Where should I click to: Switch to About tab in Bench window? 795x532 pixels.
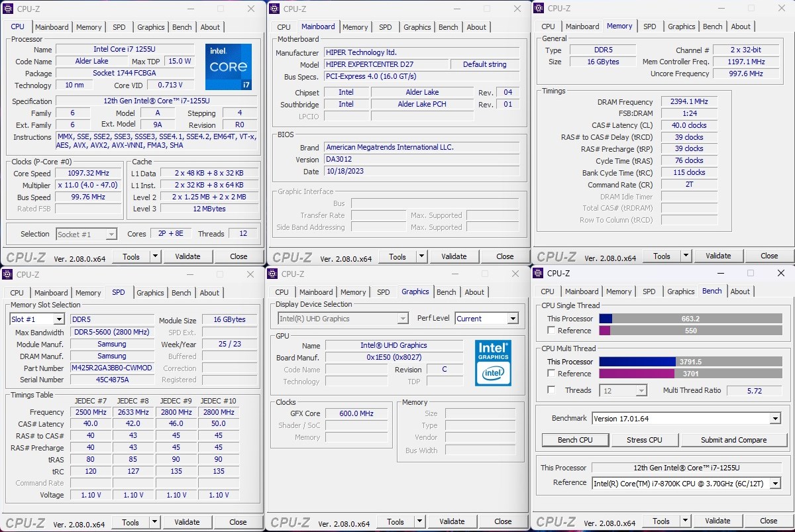740,292
